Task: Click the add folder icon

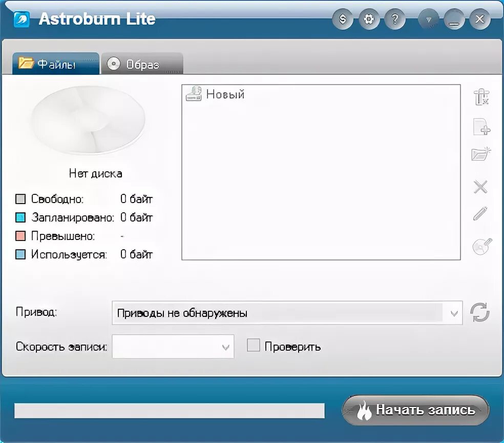Action: click(x=481, y=154)
